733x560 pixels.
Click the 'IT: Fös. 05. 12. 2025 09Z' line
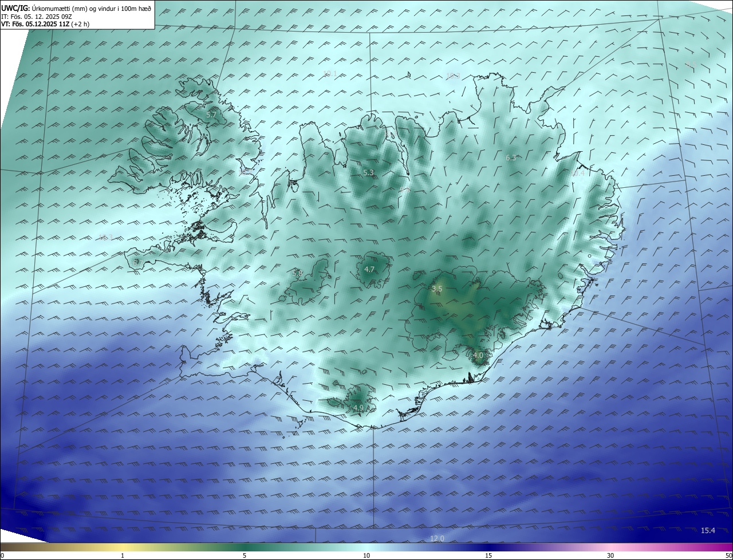pos(36,17)
